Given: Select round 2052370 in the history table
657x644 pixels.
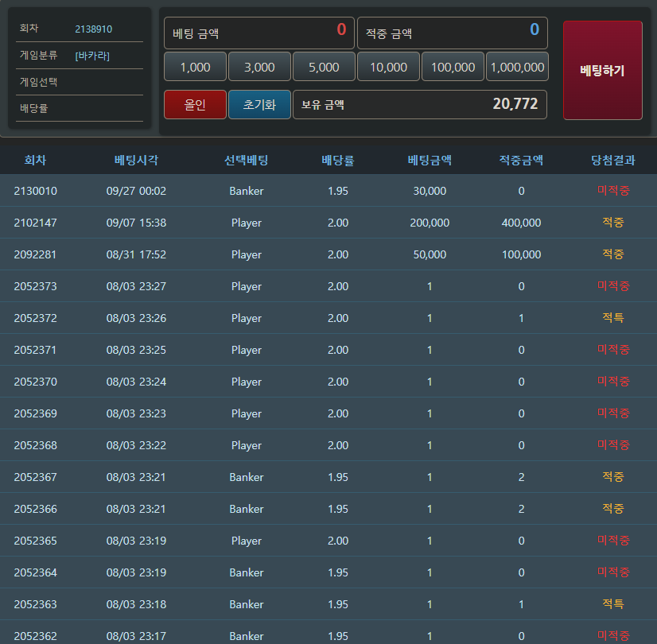Looking at the screenshot, I should point(35,382).
